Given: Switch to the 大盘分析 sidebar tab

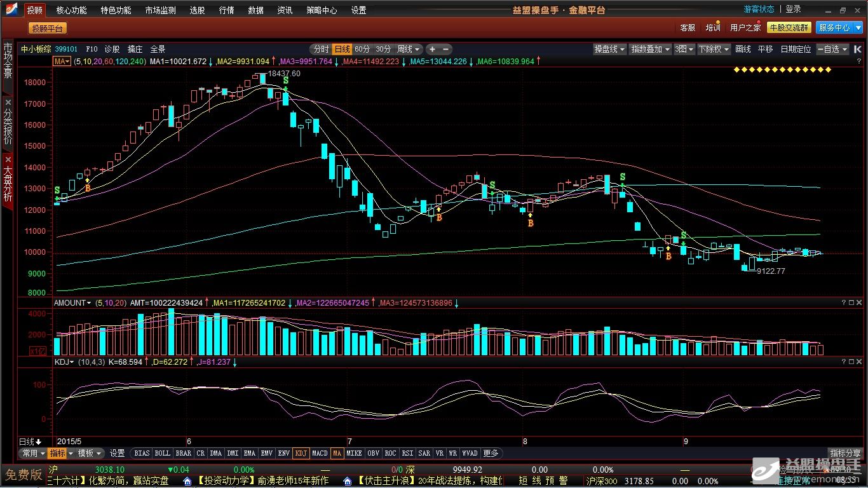Looking at the screenshot, I should [8, 184].
